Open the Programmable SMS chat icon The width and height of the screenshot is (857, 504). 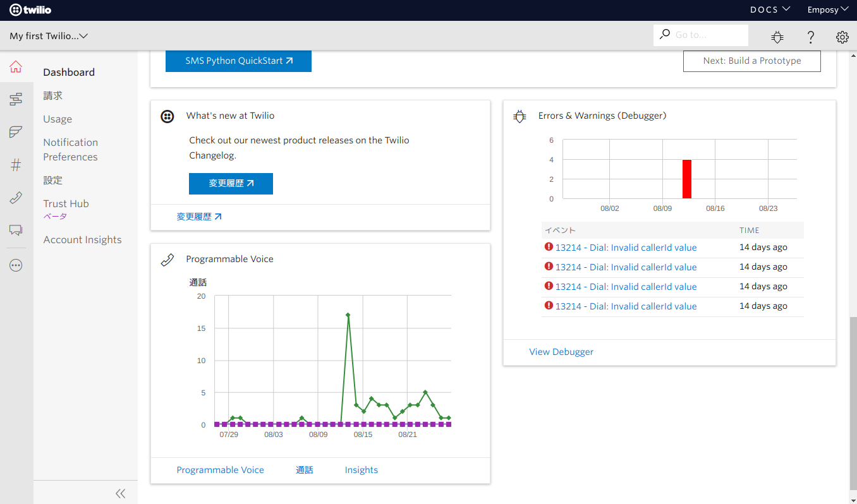click(16, 231)
